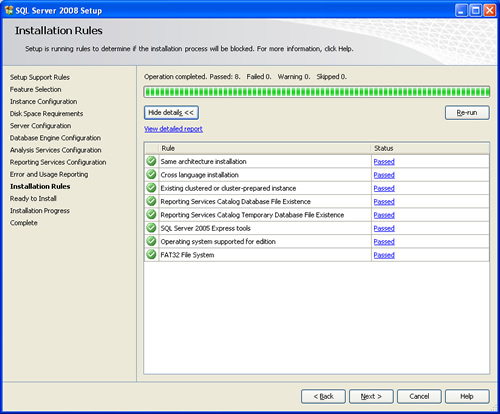
Task: Collapse details with Hide details button
Action: (x=171, y=113)
